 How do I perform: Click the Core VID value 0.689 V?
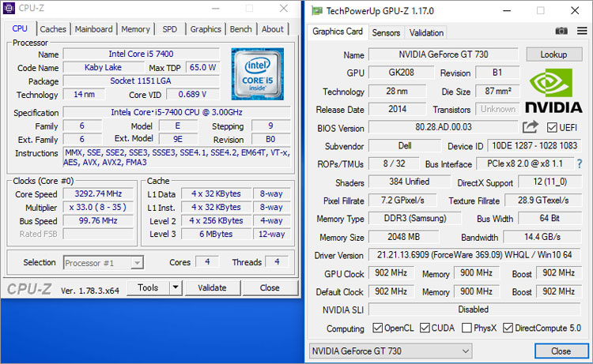[x=192, y=95]
